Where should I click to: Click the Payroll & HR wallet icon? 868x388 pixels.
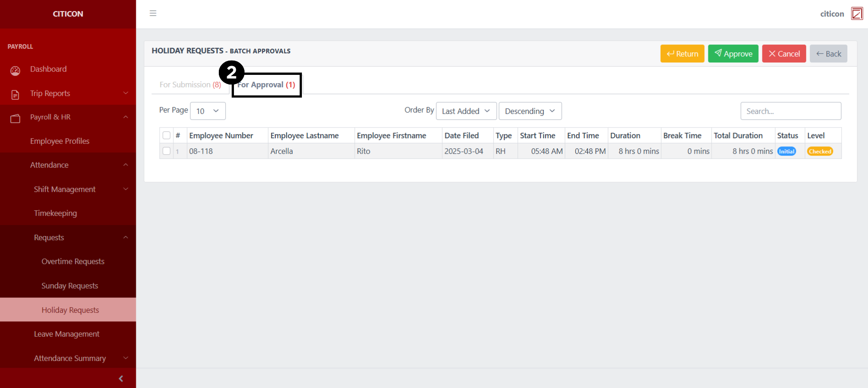tap(15, 118)
